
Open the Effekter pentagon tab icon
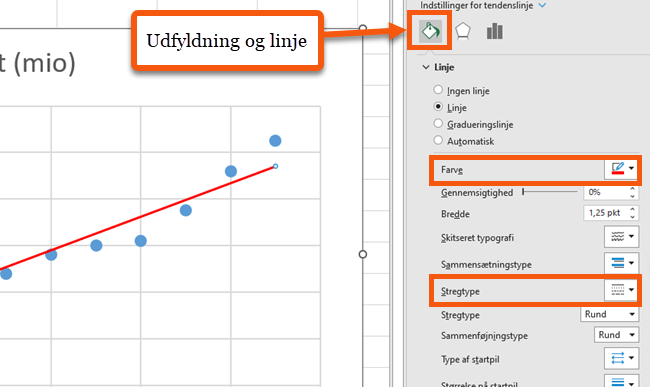[x=463, y=31]
